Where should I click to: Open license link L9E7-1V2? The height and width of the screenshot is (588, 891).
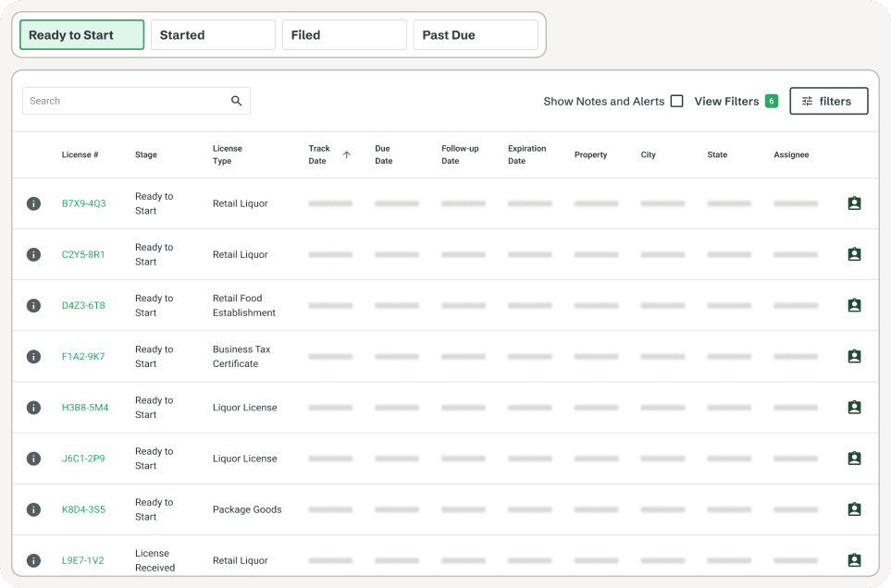(x=83, y=561)
